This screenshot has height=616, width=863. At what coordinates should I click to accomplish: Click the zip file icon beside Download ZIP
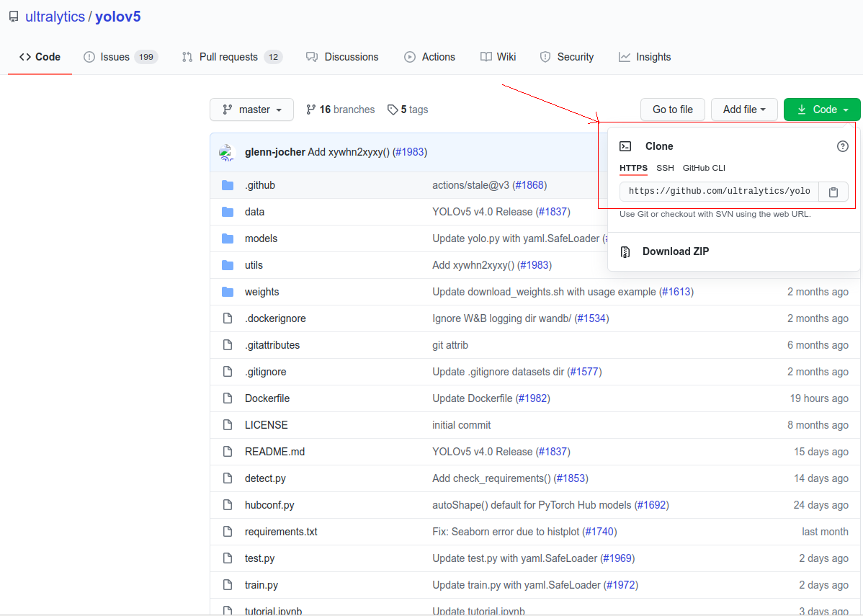tap(625, 252)
